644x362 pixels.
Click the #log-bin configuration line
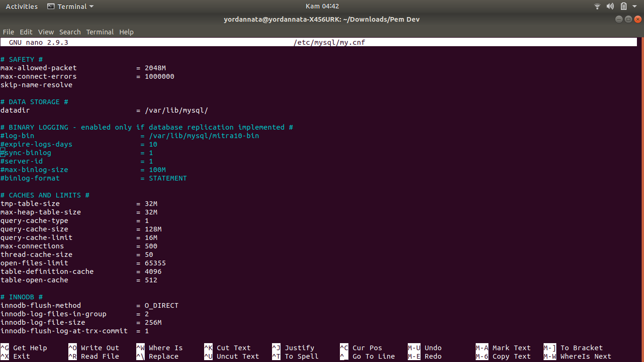17,136
